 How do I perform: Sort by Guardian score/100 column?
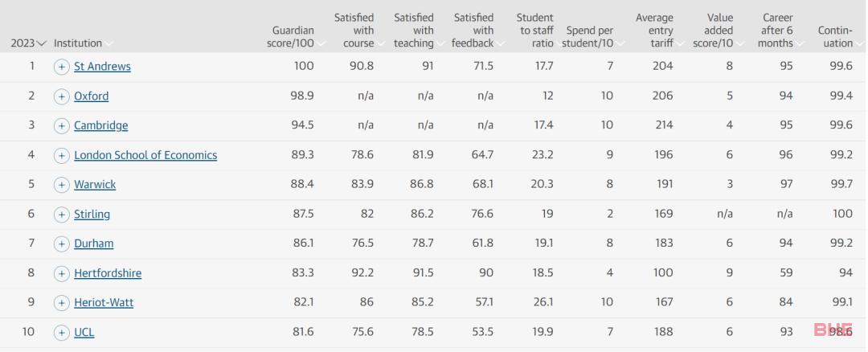pyautogui.click(x=293, y=36)
